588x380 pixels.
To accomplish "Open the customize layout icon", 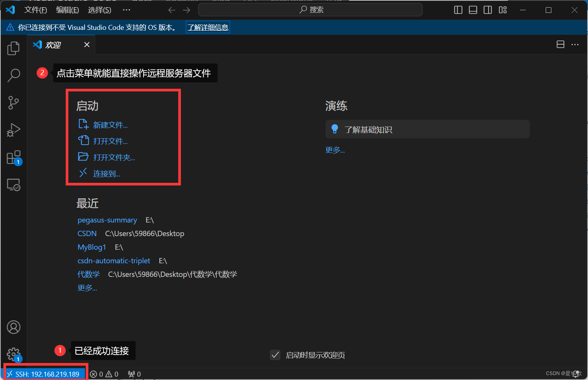I will tap(503, 10).
